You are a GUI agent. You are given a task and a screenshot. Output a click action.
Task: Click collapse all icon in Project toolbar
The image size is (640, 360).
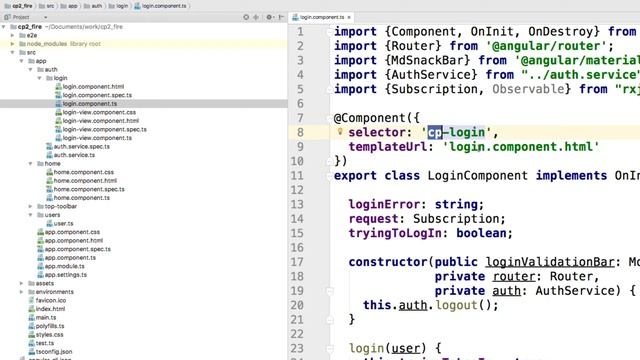[x=256, y=17]
